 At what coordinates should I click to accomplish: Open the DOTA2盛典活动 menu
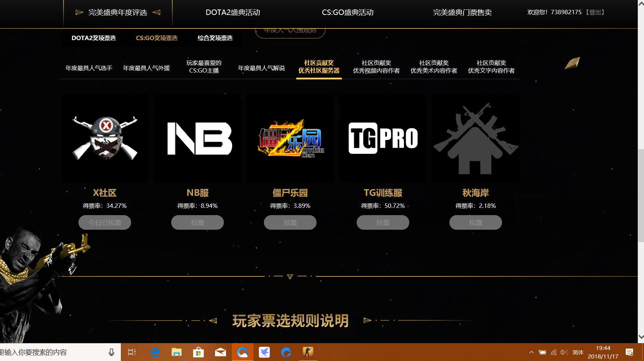[x=233, y=12]
